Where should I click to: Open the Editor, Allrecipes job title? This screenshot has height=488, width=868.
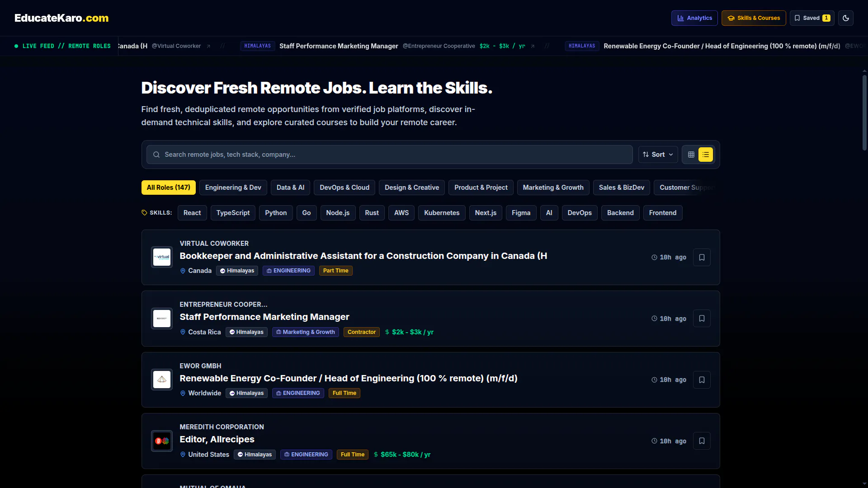[x=217, y=439]
